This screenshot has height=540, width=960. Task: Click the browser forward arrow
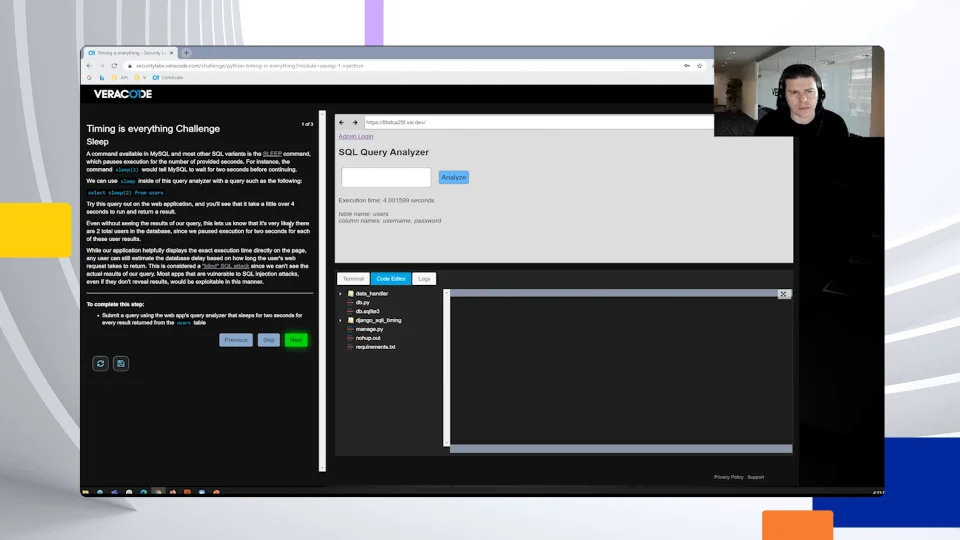coord(102,66)
